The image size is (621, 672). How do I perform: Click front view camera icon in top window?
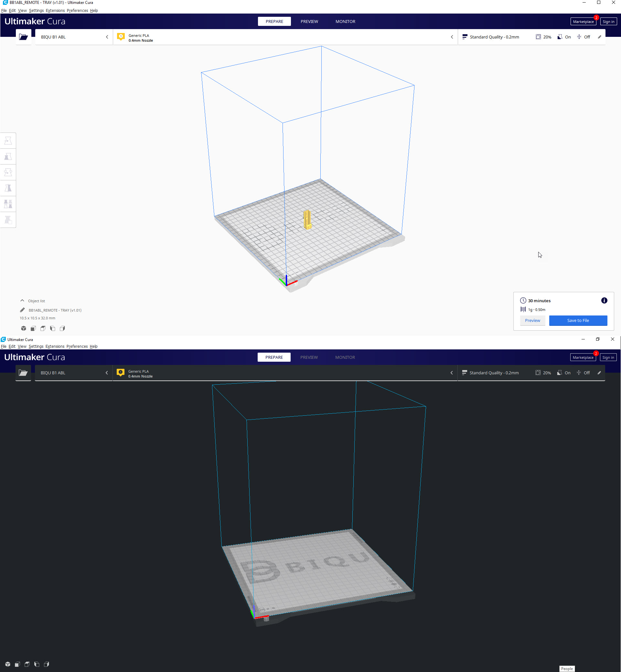click(x=33, y=328)
